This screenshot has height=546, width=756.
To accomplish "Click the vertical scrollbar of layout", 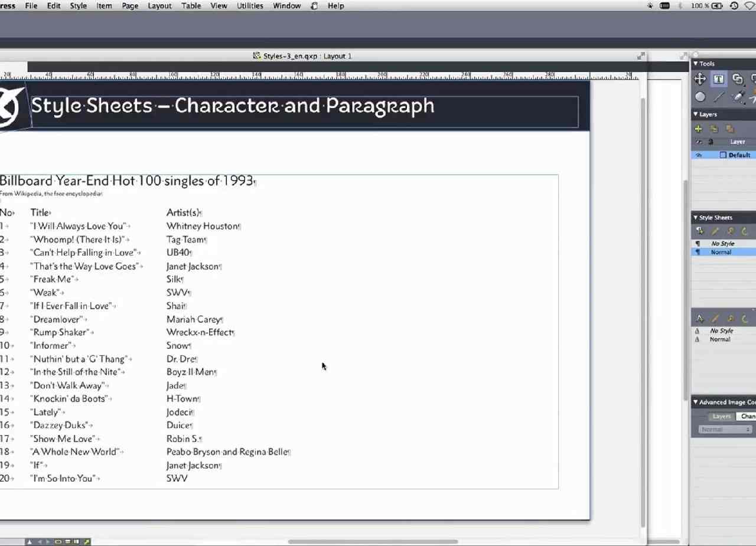I will click(644, 313).
